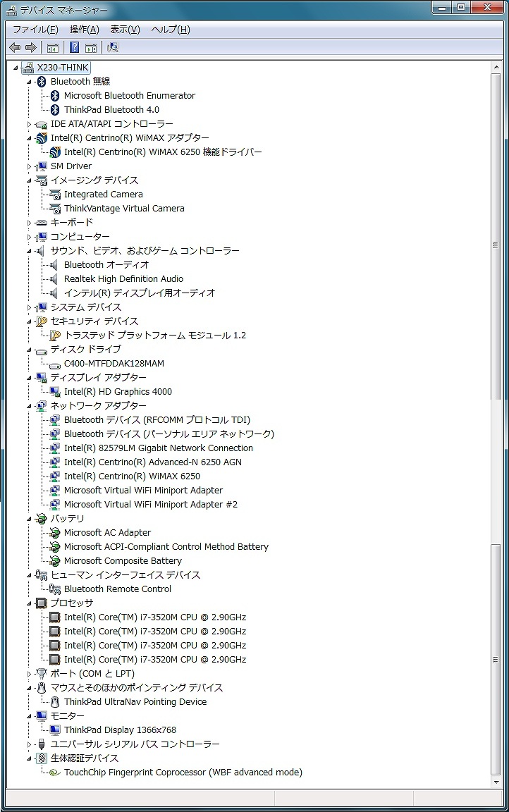
Task: Open the 操作(A) menu
Action: tap(85, 30)
